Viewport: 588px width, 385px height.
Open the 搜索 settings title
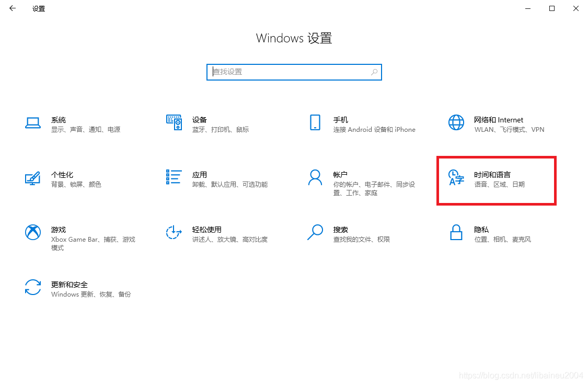340,230
